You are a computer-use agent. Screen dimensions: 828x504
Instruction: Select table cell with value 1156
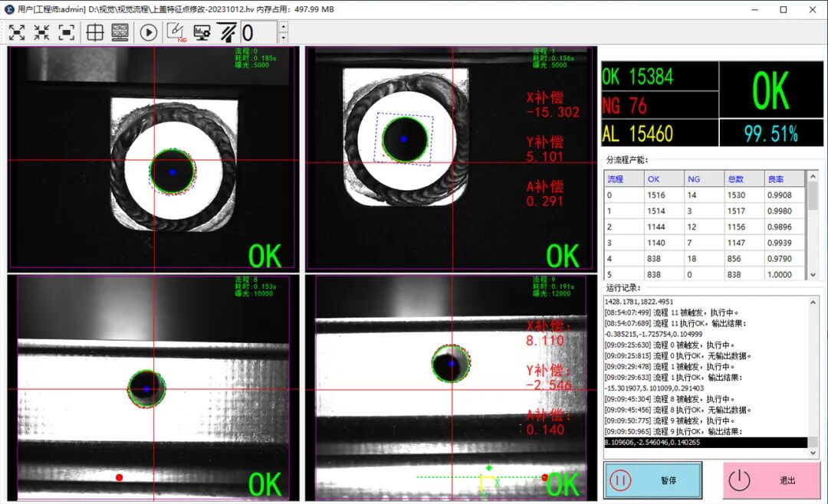(x=744, y=227)
